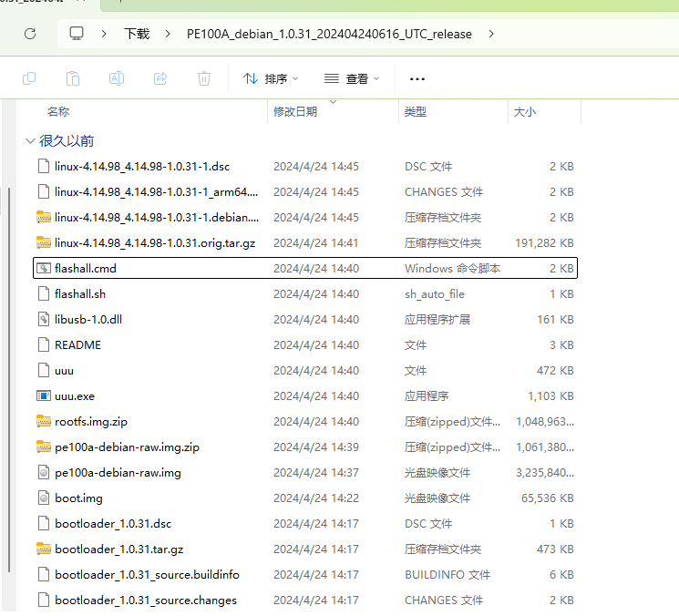Sort by 修改日期 column header
This screenshot has width=679, height=616.
[x=295, y=112]
